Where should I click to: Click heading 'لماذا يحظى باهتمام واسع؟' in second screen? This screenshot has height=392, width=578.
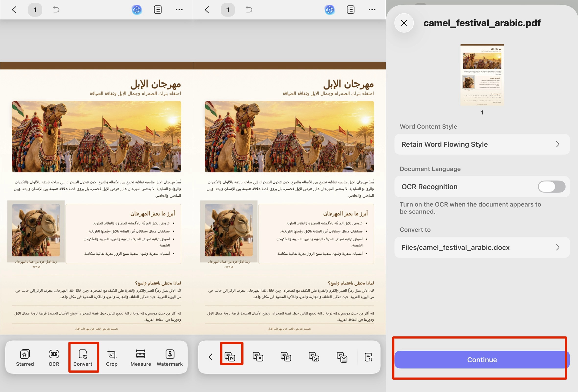click(351, 283)
